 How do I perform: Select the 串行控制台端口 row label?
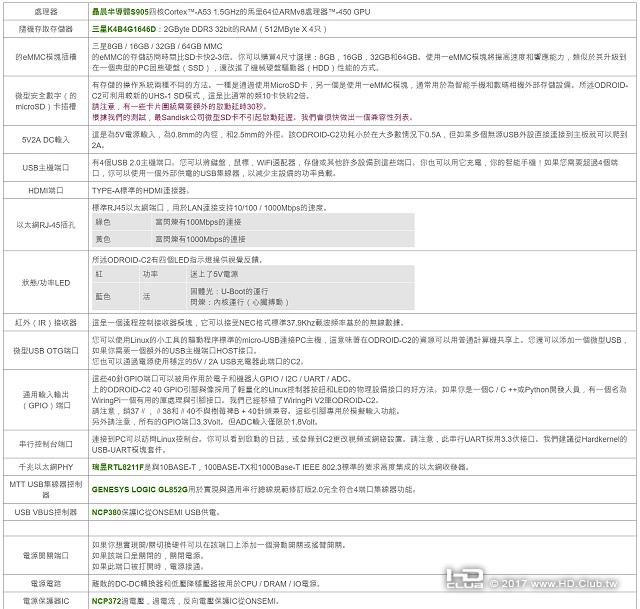click(46, 444)
